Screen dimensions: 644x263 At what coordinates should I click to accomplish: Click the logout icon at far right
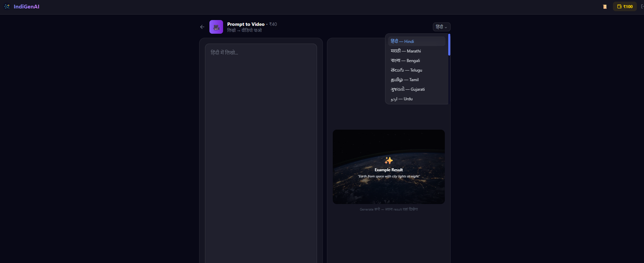pyautogui.click(x=642, y=6)
